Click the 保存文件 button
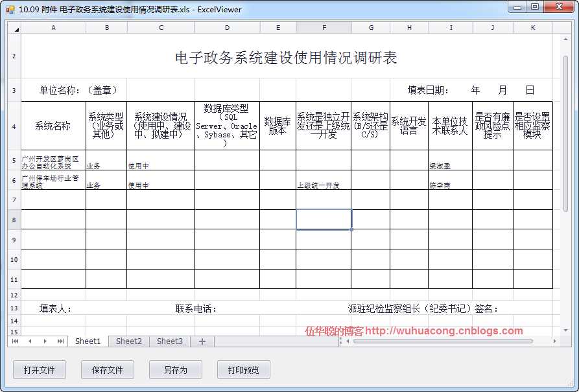Image resolution: width=579 pixels, height=392 pixels. 108,370
